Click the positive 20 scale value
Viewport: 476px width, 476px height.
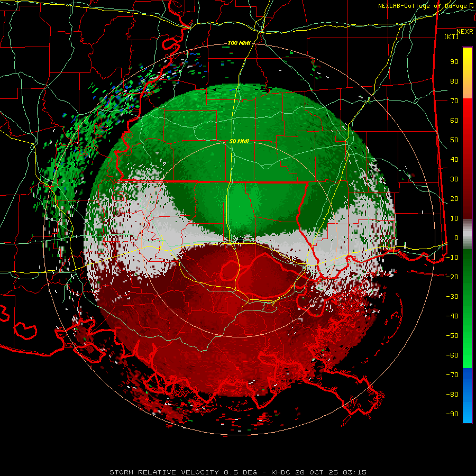[x=454, y=198]
